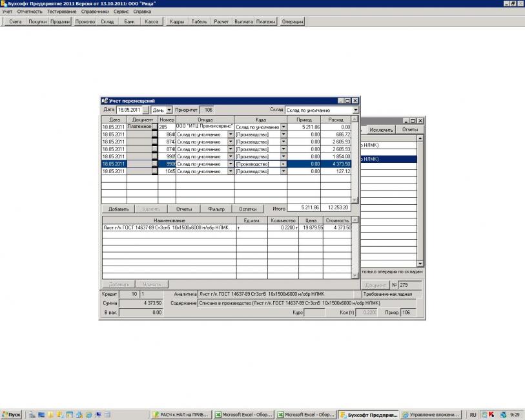The image size is (525, 420).
Task: Open the Windows Пуск start button
Action: 12,414
